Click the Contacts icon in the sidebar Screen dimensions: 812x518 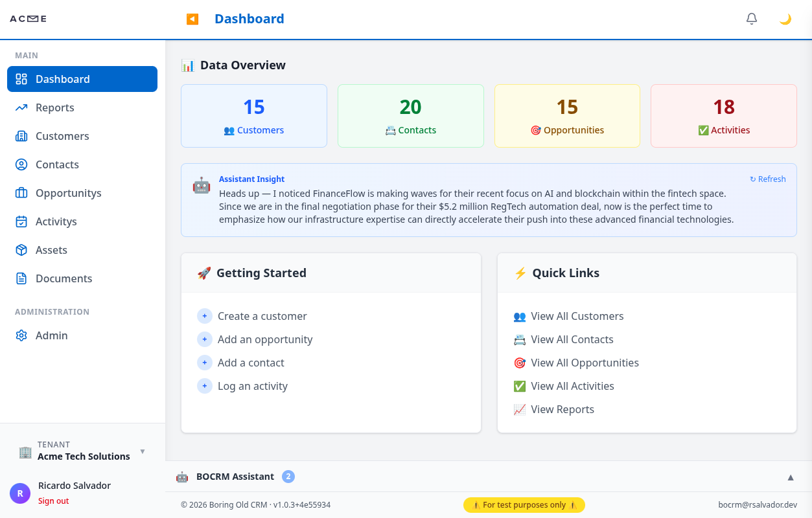[x=21, y=164]
